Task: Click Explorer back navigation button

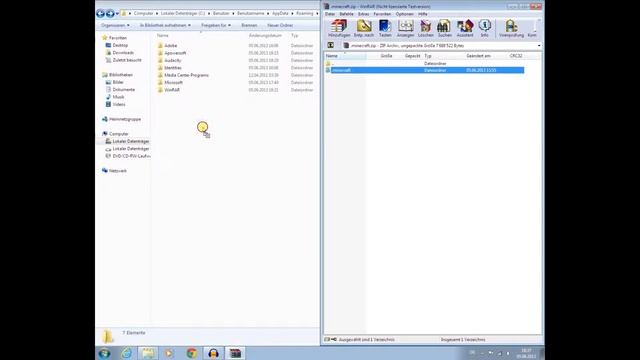Action: point(100,13)
